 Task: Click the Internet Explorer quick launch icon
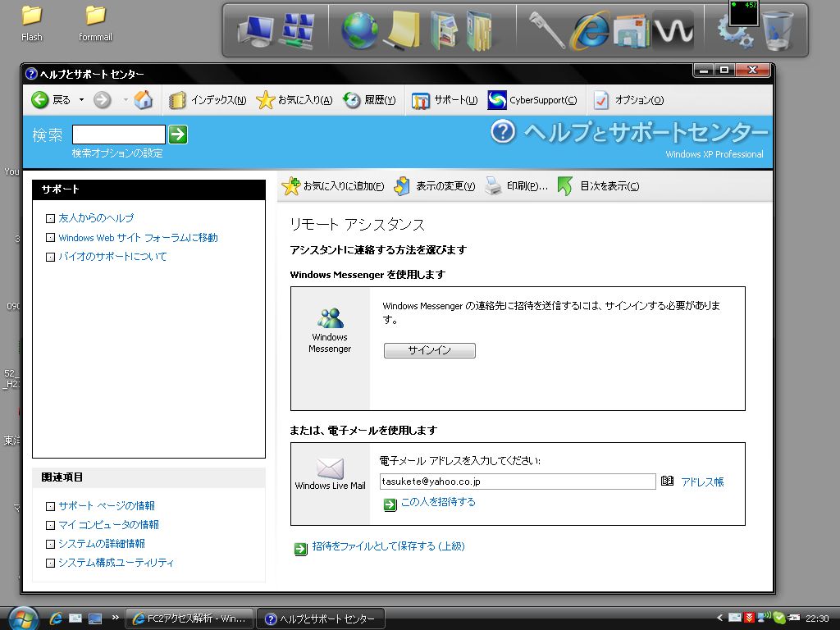(55, 619)
